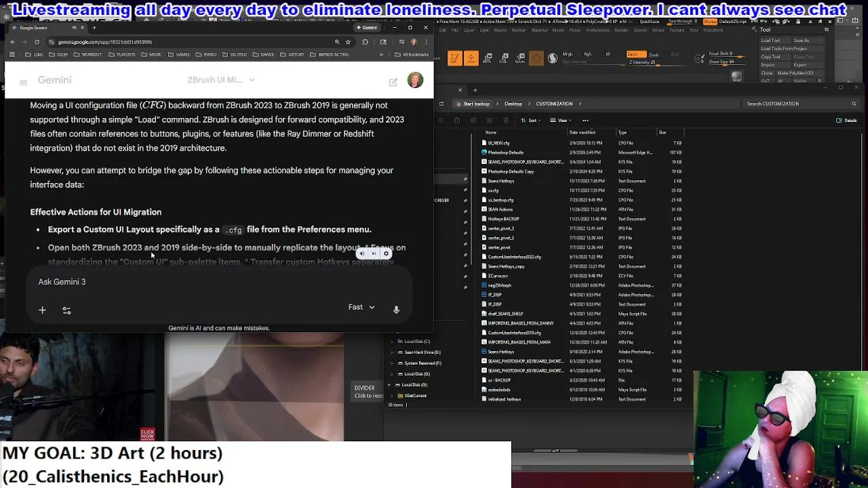Bookmark this page with the star icon
This screenshot has height=488, width=868.
[348, 42]
